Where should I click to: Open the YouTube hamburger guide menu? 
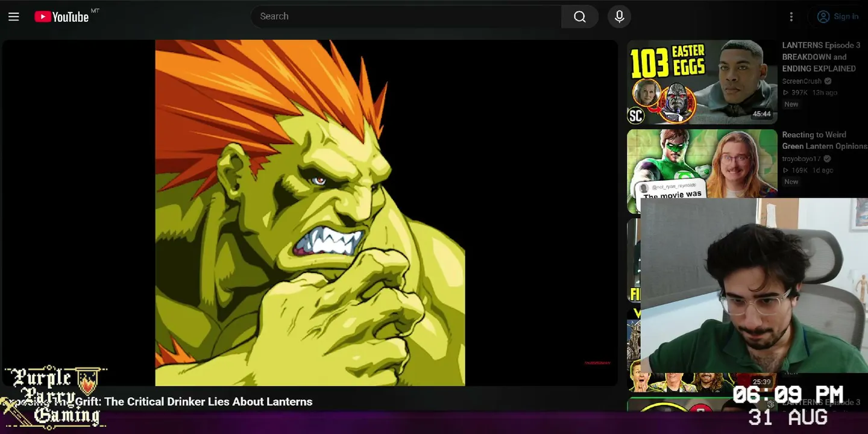coord(14,17)
